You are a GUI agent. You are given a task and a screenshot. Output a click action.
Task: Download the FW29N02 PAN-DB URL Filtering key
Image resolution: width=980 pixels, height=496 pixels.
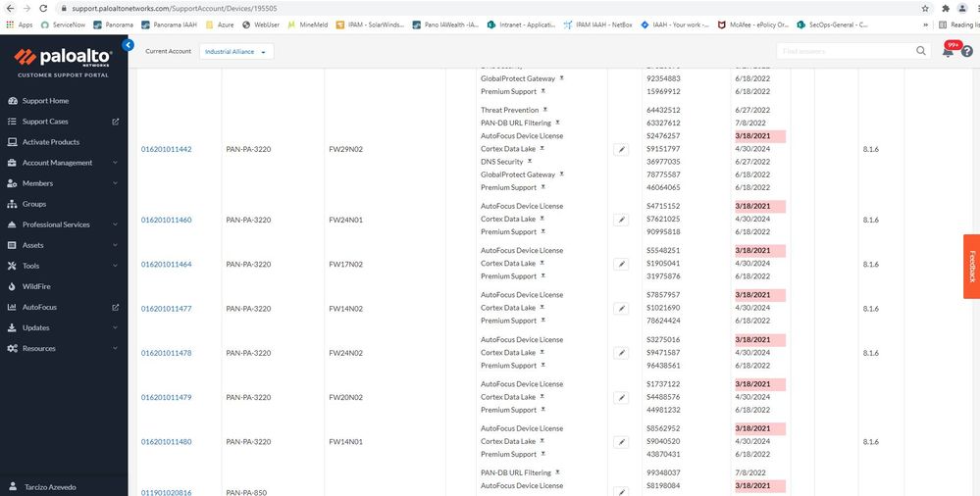coord(557,123)
